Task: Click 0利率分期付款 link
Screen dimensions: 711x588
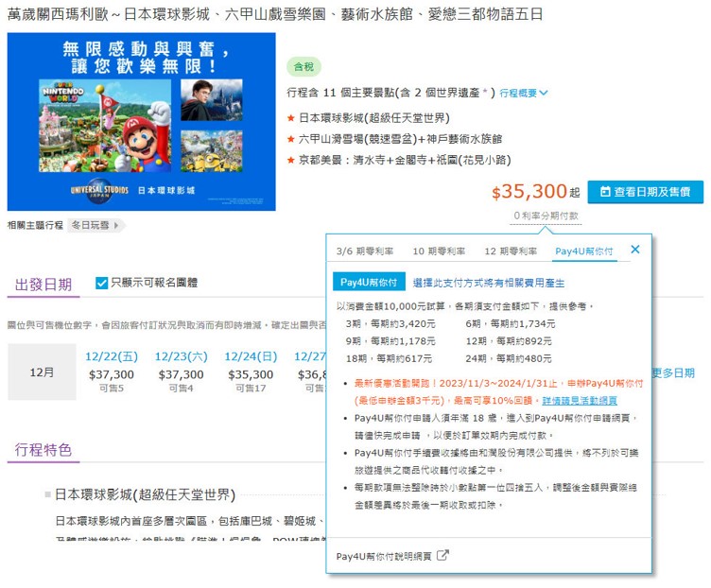Action: pos(546,216)
